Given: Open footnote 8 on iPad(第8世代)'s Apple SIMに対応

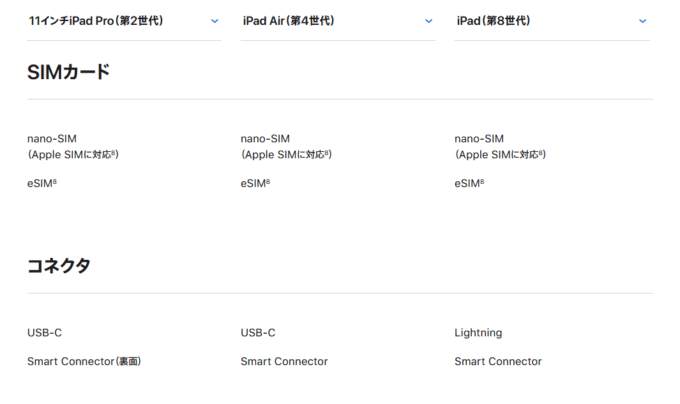Looking at the screenshot, I should [541, 153].
